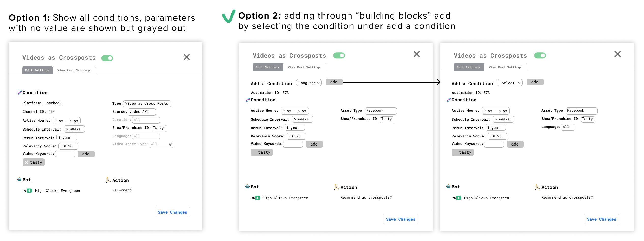This screenshot has width=644, height=241.
Task: Click the Action runner icon in rightmost panel
Action: coord(537,187)
